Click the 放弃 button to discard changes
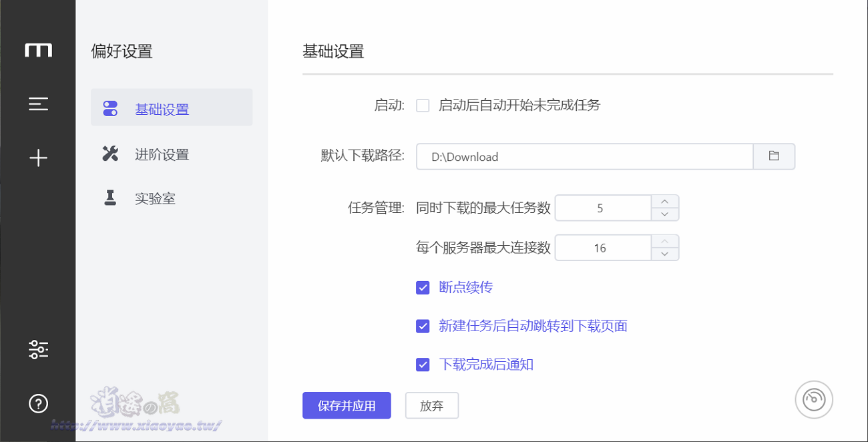The height and width of the screenshot is (442, 868). pos(431,405)
